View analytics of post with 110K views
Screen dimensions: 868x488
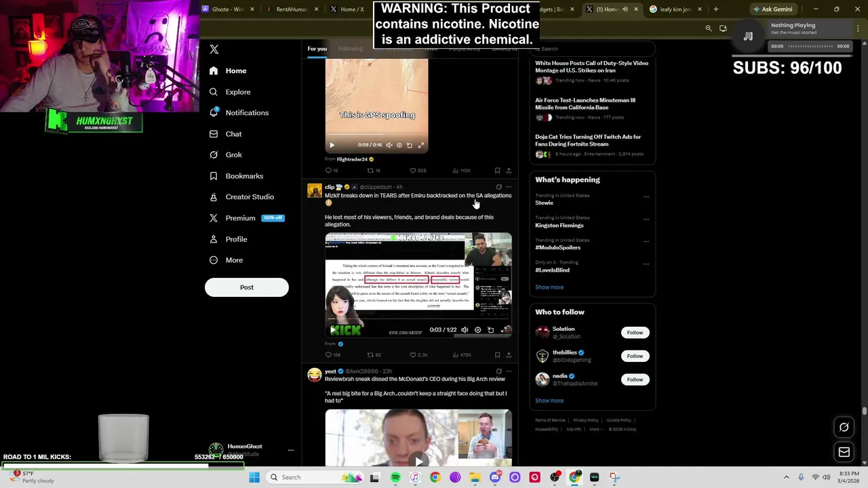pyautogui.click(x=461, y=171)
